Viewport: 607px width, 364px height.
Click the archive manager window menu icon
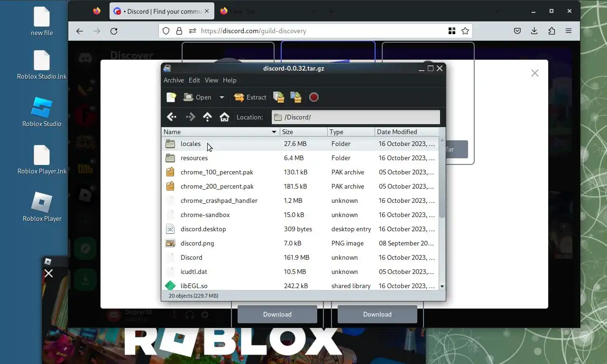pyautogui.click(x=167, y=68)
